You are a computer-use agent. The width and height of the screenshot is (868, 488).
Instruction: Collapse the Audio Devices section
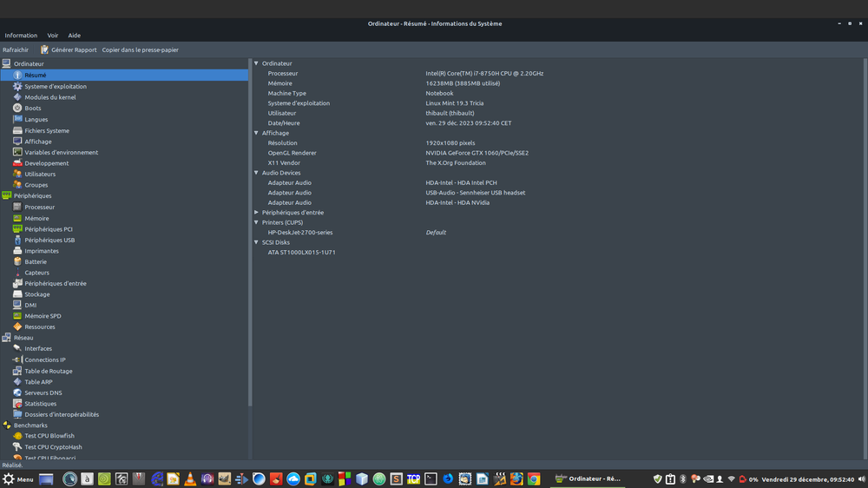pos(256,173)
